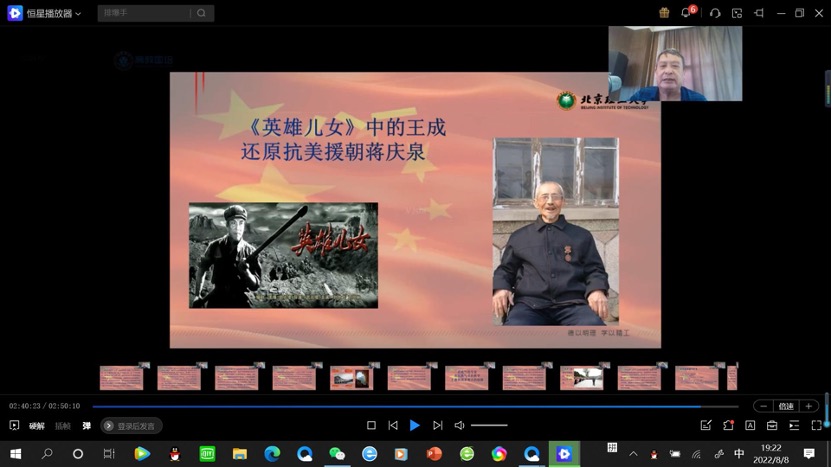Click the play button

(415, 425)
